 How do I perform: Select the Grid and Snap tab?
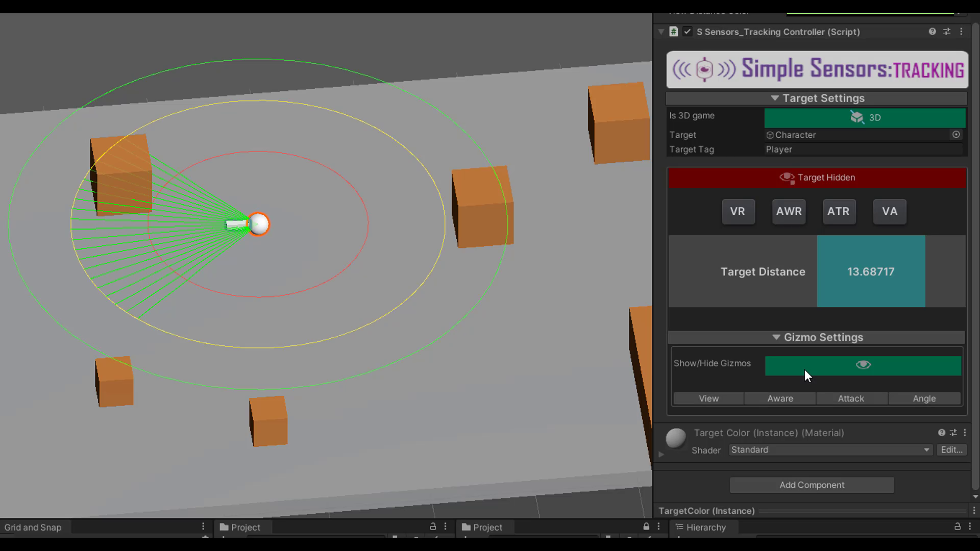(x=33, y=528)
